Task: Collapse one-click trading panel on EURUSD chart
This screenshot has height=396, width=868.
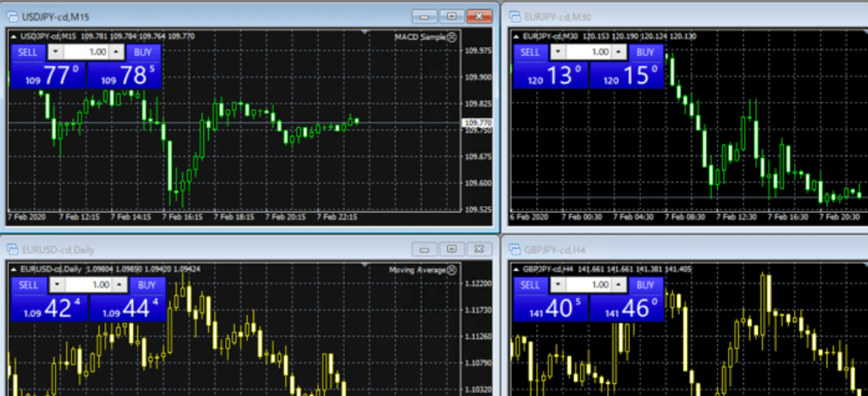Action: pos(13,269)
